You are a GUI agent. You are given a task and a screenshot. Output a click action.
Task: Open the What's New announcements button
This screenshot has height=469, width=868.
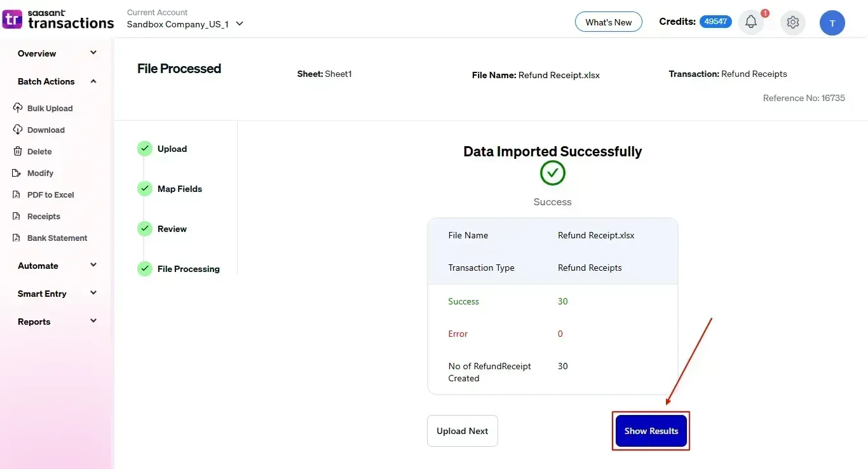(608, 22)
